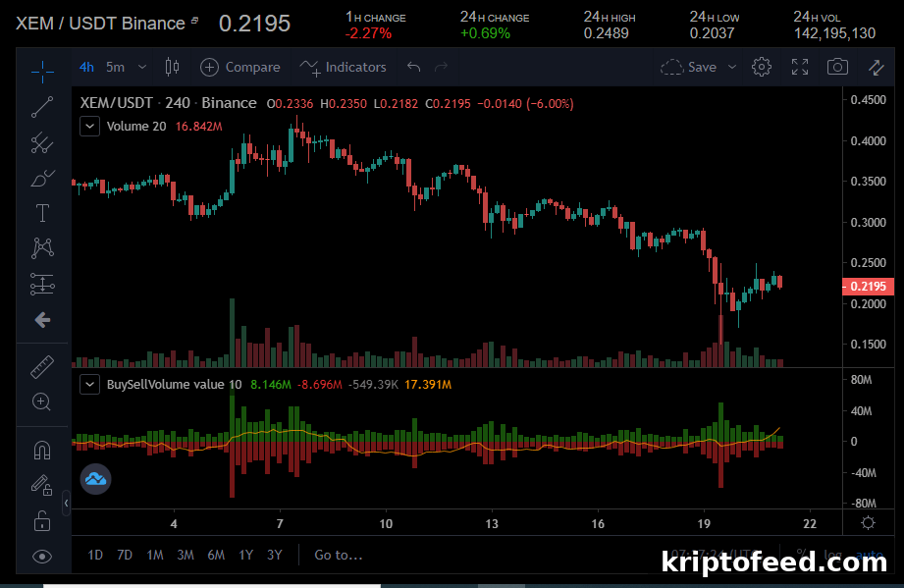The image size is (904, 588).
Task: Set range to 1Y
Action: pos(246,556)
